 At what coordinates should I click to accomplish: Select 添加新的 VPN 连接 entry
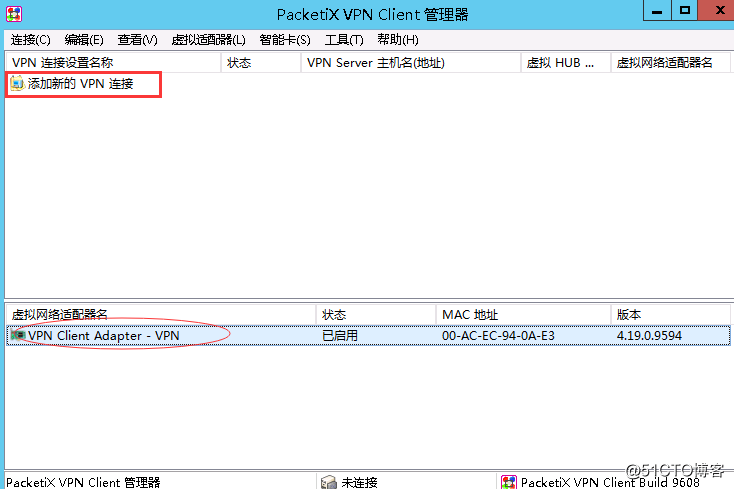[x=81, y=84]
